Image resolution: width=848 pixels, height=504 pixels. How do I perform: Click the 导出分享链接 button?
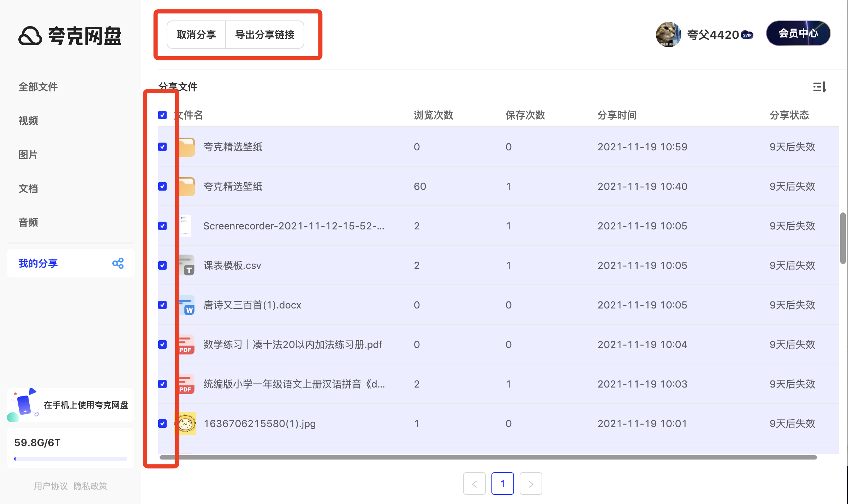tap(265, 34)
